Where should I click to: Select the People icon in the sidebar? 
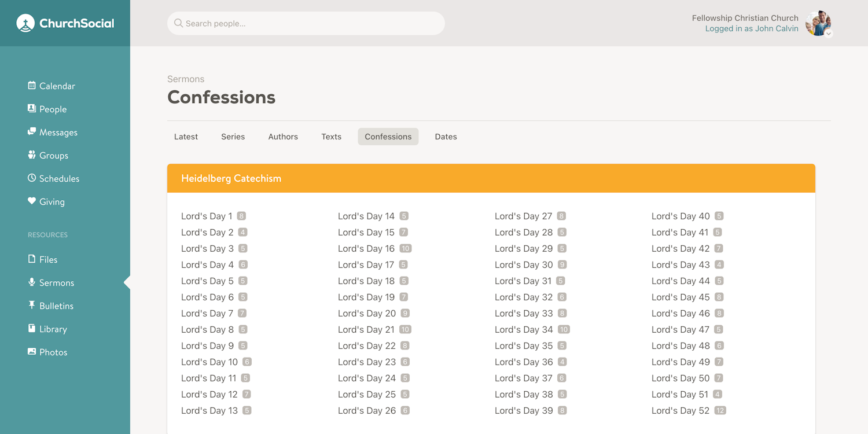click(31, 109)
